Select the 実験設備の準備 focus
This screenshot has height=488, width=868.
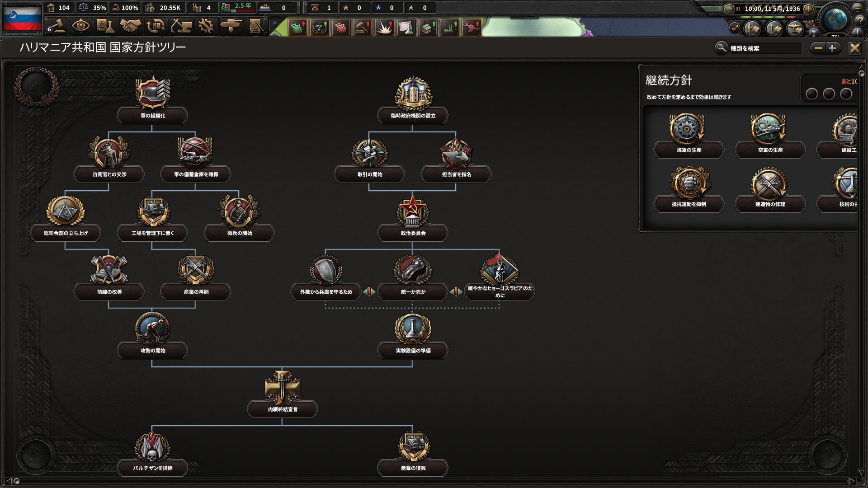tap(413, 335)
